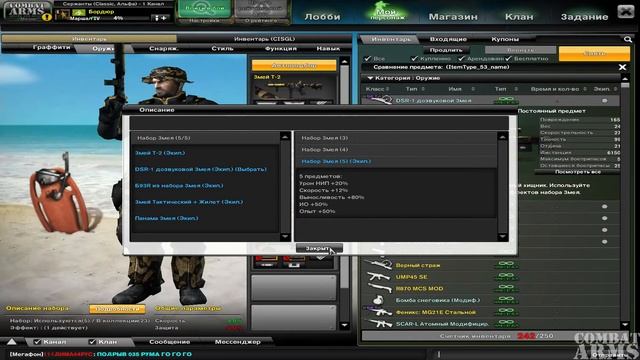640x360 pixels.
Task: Click the inventory list's vertical scrollbar
Action: tap(625, 201)
